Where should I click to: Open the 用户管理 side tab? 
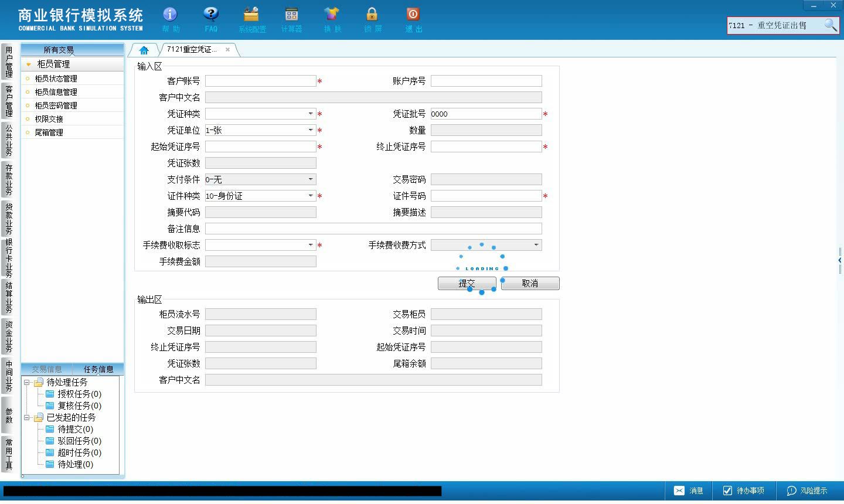point(9,62)
